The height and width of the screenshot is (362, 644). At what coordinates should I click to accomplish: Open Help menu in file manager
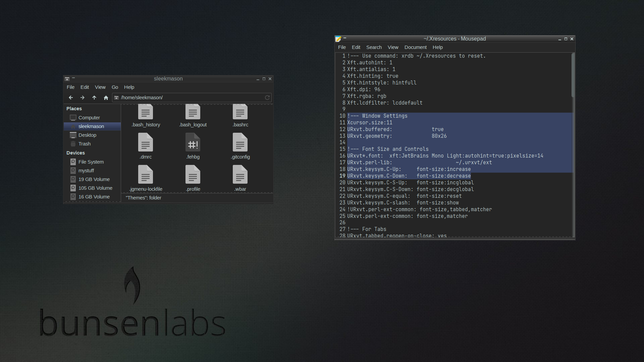129,87
